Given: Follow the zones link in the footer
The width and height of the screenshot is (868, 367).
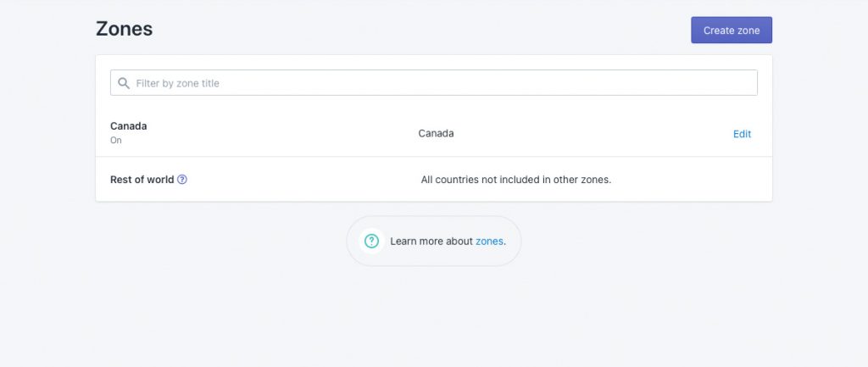Looking at the screenshot, I should 489,242.
